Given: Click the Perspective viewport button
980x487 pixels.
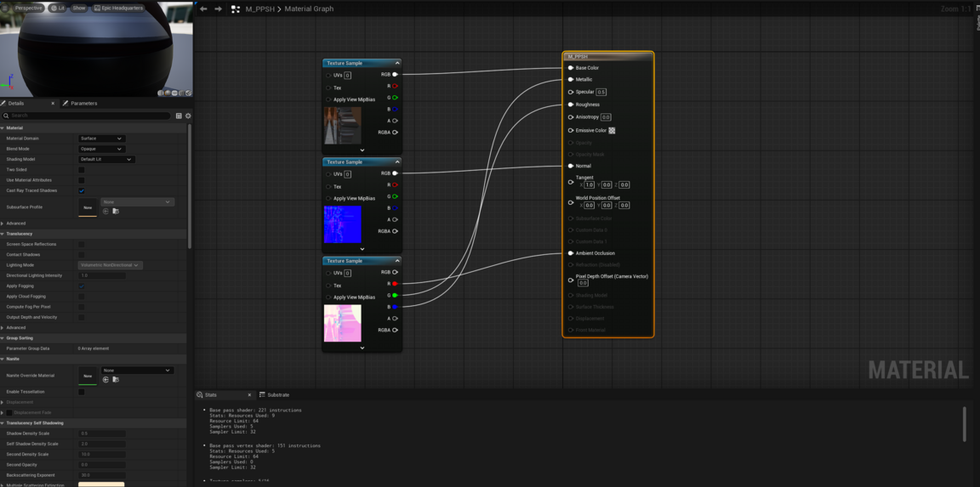Looking at the screenshot, I should pos(28,8).
